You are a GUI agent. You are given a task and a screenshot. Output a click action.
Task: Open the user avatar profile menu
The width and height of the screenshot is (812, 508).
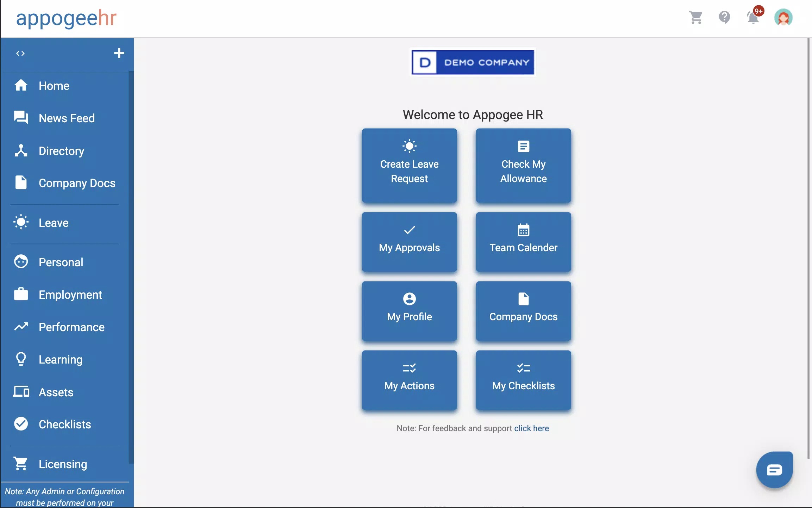783,17
